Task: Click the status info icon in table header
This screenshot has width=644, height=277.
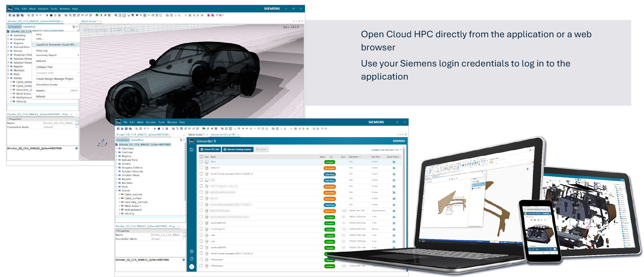Action: (331, 157)
